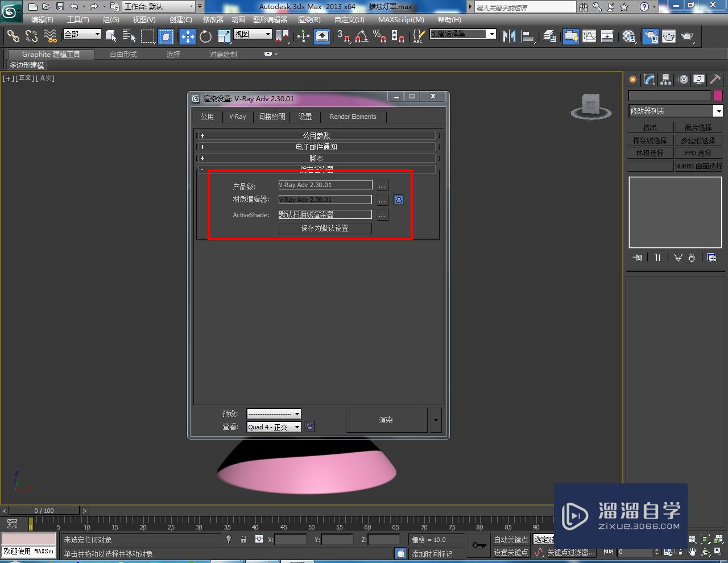The width and height of the screenshot is (728, 563).
Task: Expand 电子邮件通知 rollout
Action: (316, 147)
